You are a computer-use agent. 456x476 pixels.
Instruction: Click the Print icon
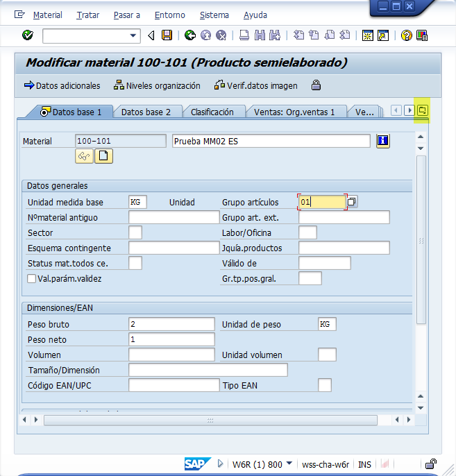(x=244, y=35)
